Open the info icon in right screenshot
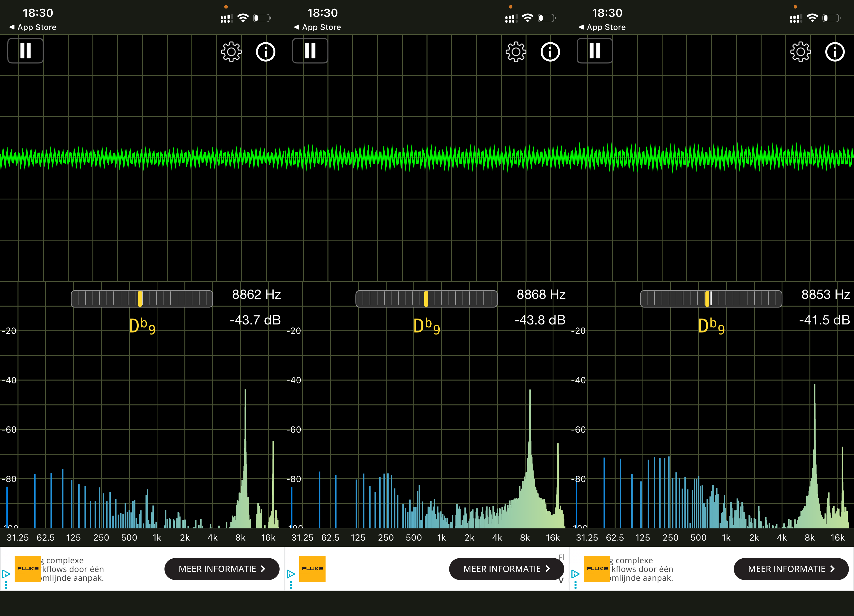854x616 pixels. point(835,52)
